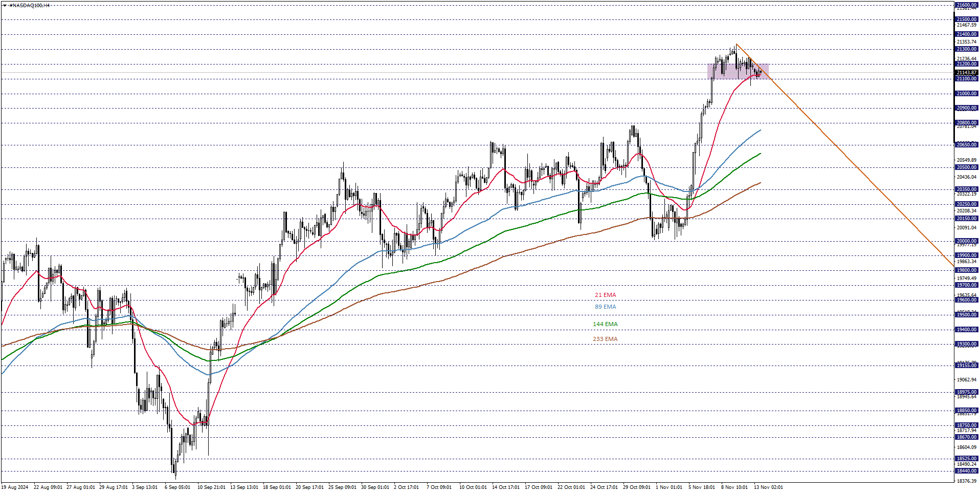Click the 20650.00 price level label

pos(967,145)
